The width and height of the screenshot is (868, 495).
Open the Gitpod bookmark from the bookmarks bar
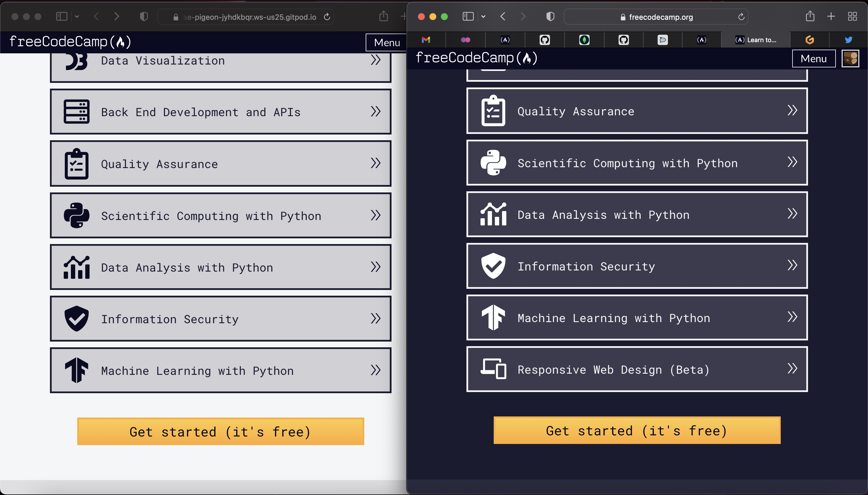pyautogui.click(x=810, y=40)
